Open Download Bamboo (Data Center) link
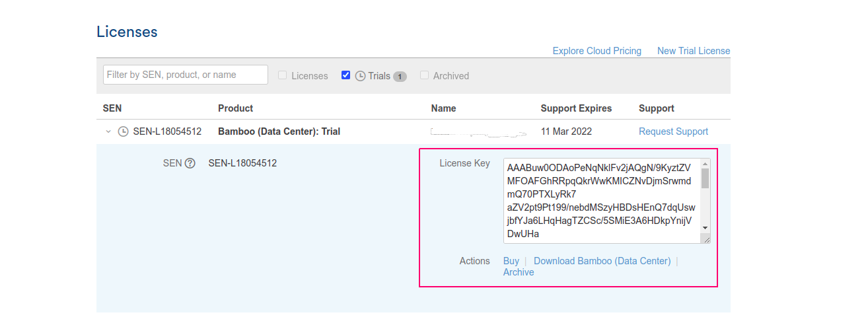This screenshot has height=329, width=868. [x=602, y=261]
